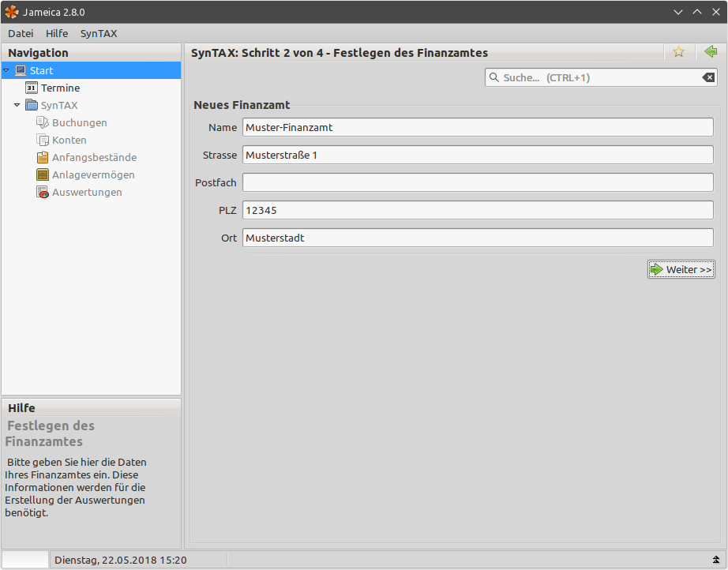Focus the Strasse input field

pos(478,155)
